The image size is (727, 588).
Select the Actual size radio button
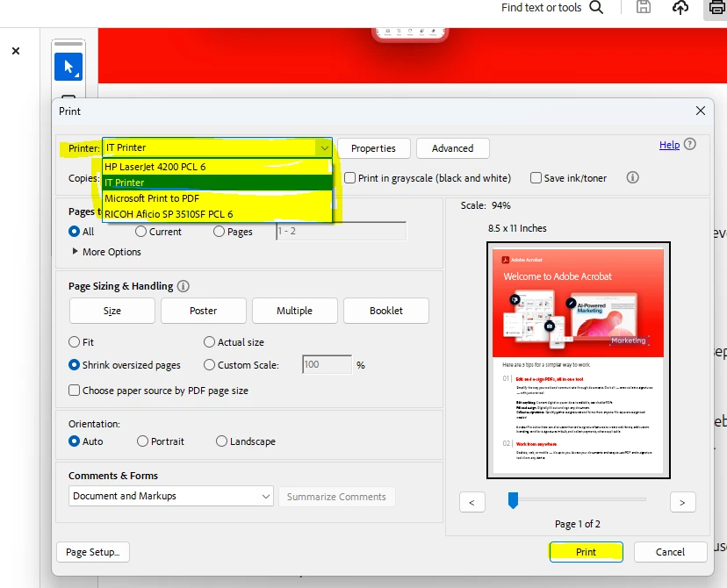click(210, 342)
